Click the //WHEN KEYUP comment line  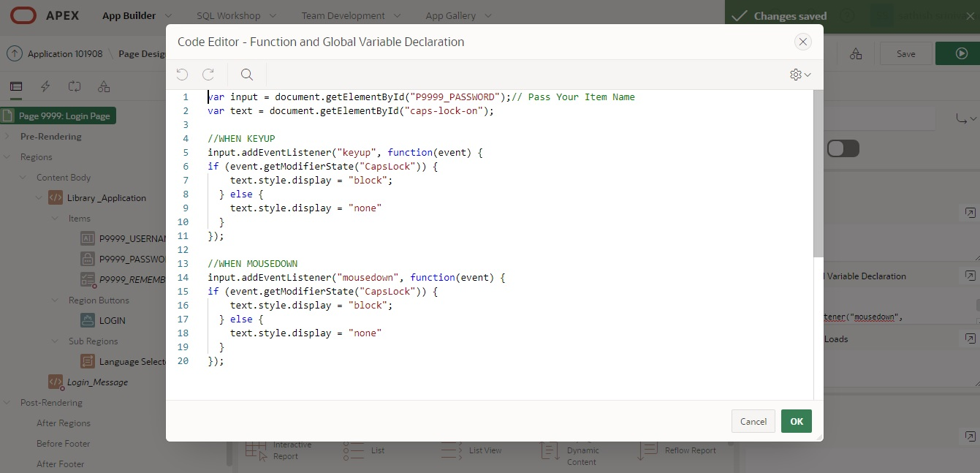[x=241, y=139]
